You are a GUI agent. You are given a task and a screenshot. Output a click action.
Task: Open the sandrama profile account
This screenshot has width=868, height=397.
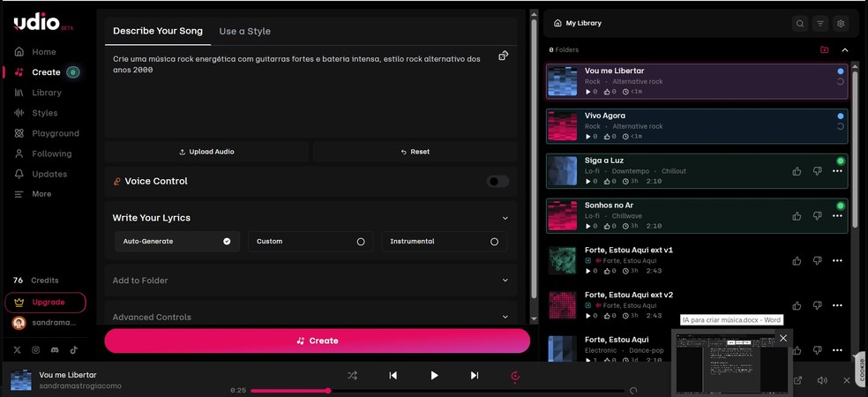coord(44,322)
